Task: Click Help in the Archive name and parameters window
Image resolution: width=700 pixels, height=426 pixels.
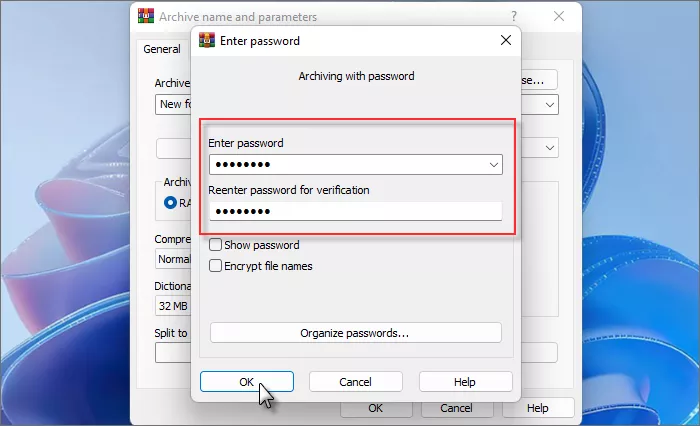Action: (538, 408)
